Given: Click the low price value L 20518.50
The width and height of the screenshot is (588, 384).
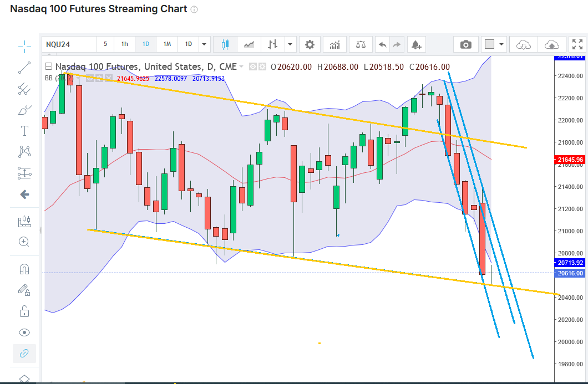Looking at the screenshot, I should coord(384,66).
